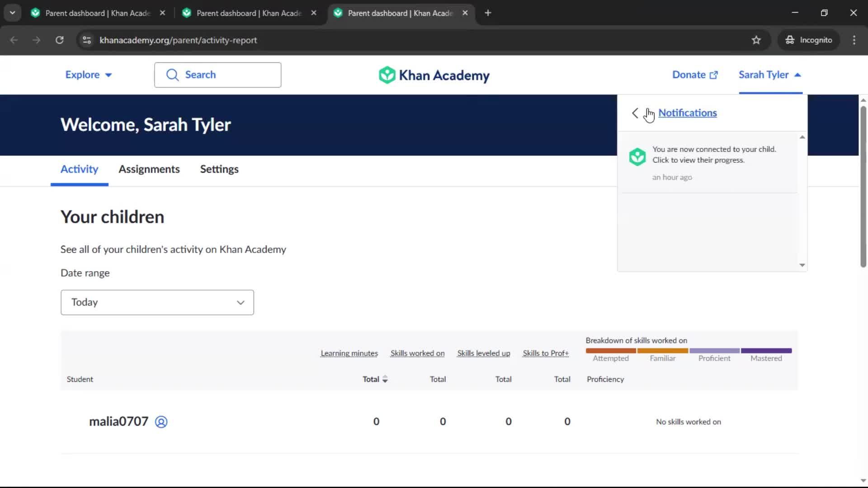
Task: Open the Assignments tab
Action: [149, 169]
